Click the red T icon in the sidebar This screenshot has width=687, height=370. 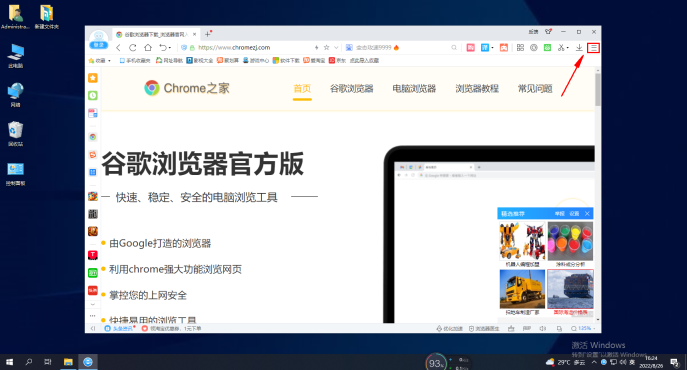click(x=93, y=255)
